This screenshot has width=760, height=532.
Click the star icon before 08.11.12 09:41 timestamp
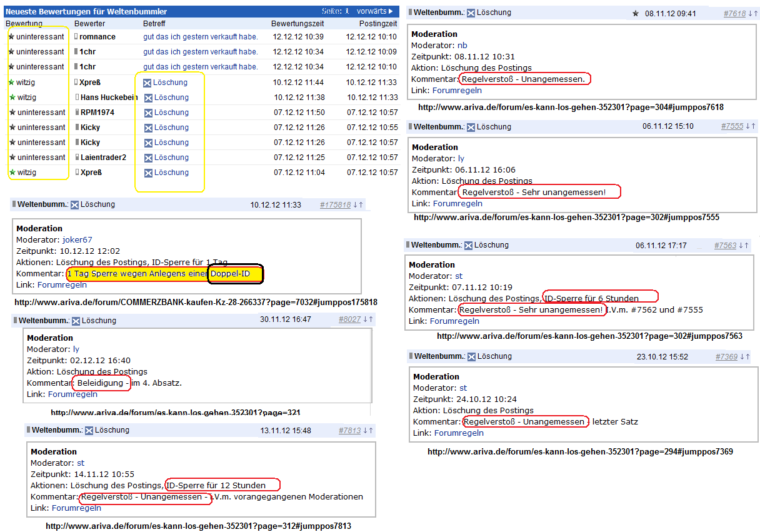click(x=636, y=14)
